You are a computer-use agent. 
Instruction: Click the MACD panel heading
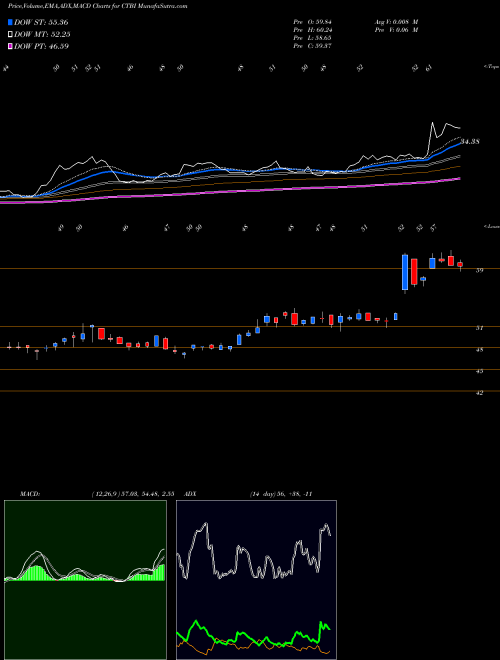(30, 494)
